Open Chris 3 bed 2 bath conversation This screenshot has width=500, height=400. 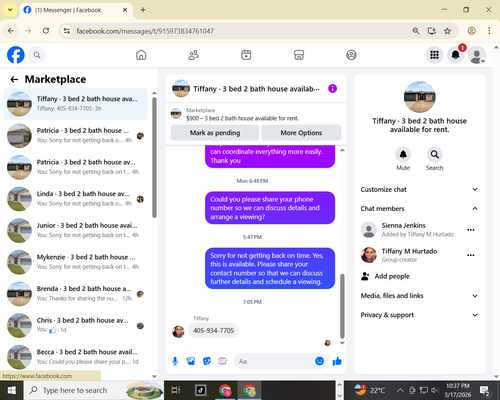pos(75,325)
